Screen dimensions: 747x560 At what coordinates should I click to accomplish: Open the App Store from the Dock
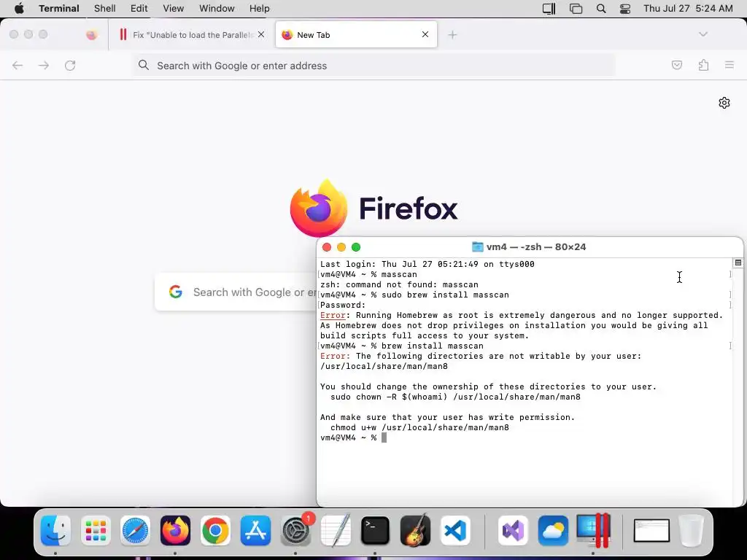255,531
